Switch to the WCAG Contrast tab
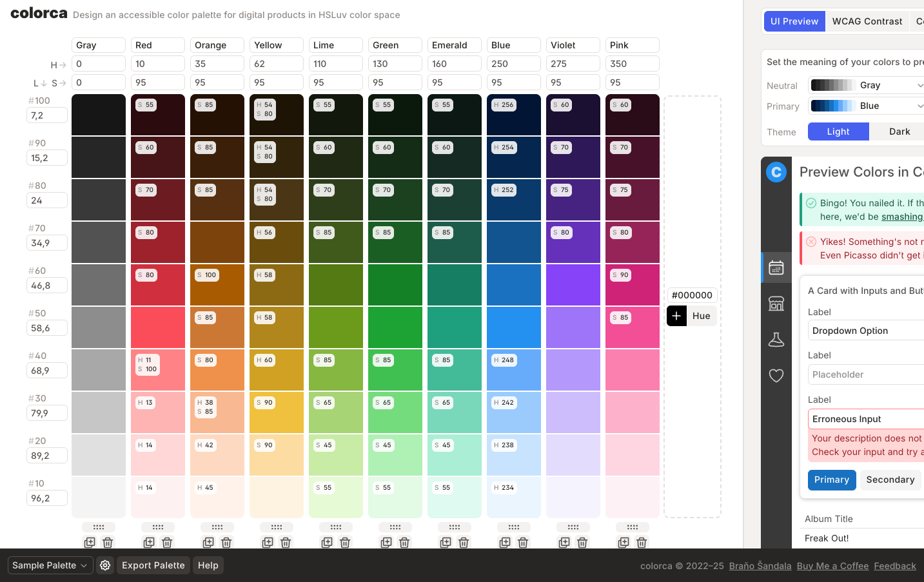Screen dimensions: 924x582 pos(867,21)
